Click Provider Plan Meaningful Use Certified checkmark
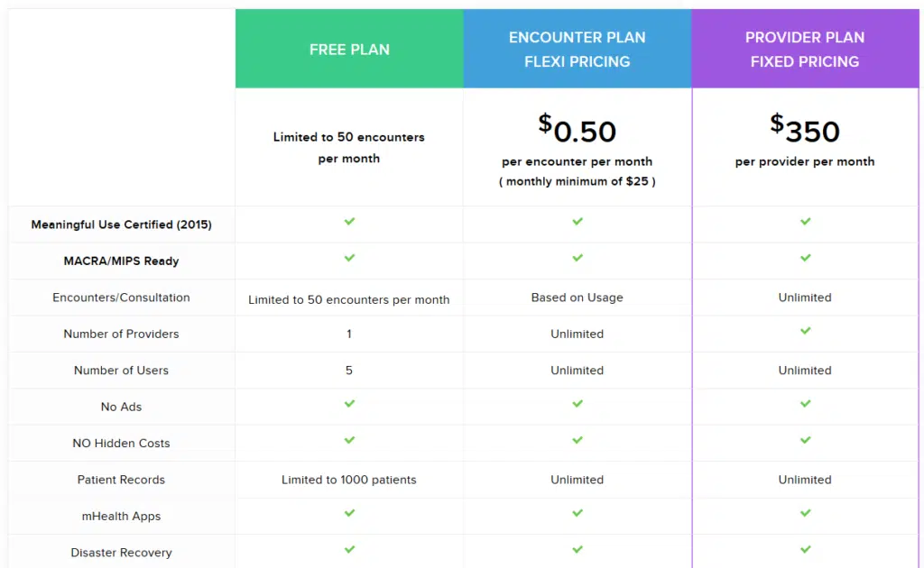924x568 pixels. coord(805,222)
